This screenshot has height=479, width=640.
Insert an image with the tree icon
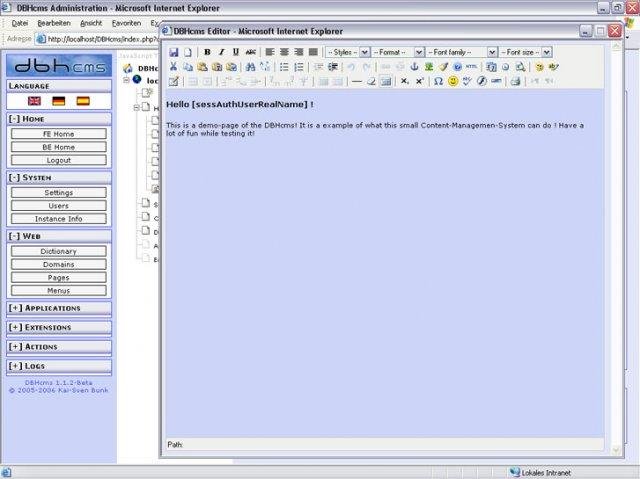pos(429,67)
